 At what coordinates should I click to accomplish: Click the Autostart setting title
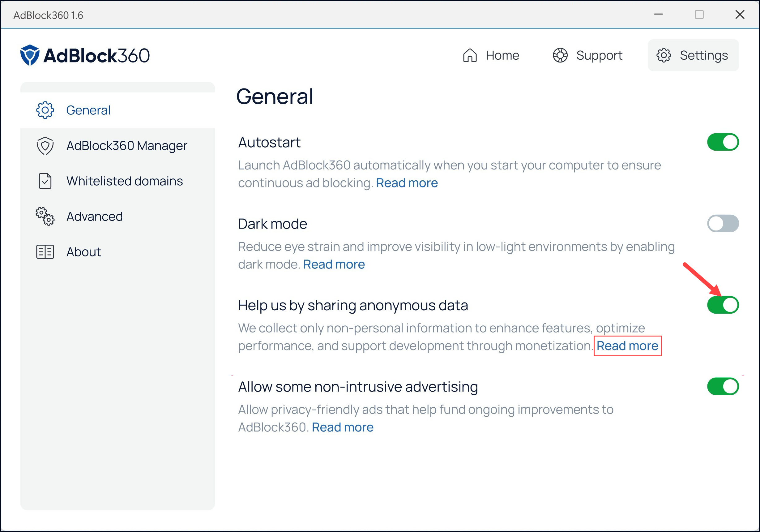click(269, 142)
